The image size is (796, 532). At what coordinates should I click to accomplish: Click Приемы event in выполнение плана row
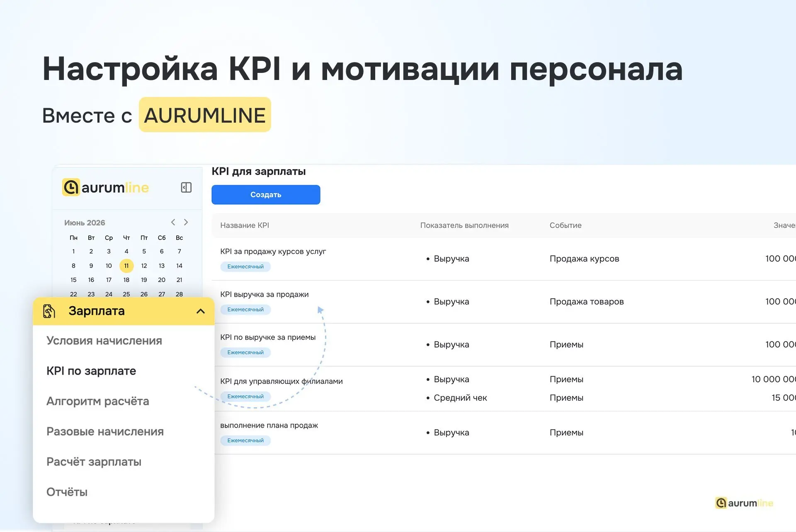coord(566,433)
